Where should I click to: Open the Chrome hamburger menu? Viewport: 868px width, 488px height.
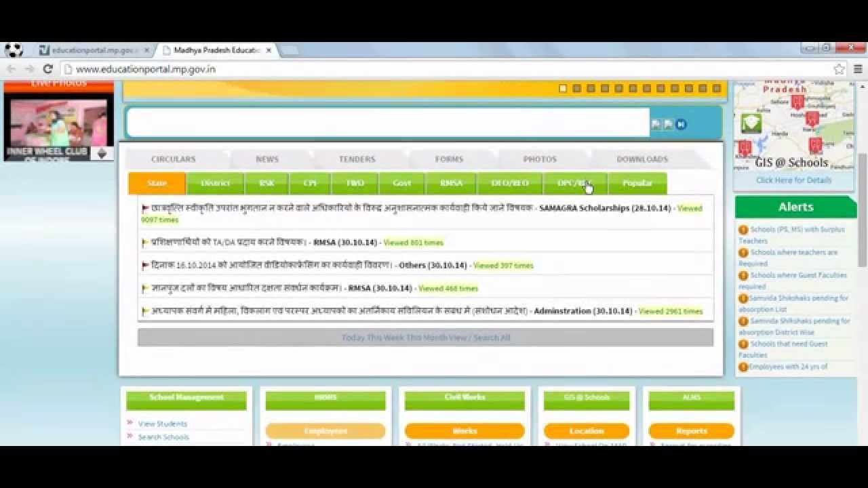pyautogui.click(x=858, y=69)
